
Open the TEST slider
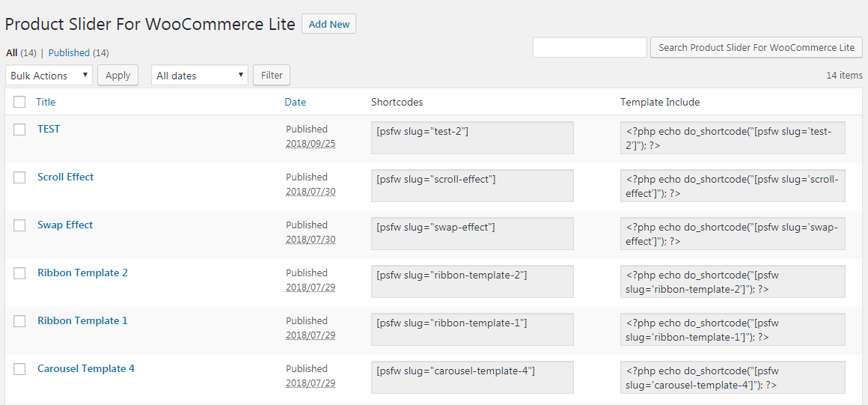click(x=49, y=129)
